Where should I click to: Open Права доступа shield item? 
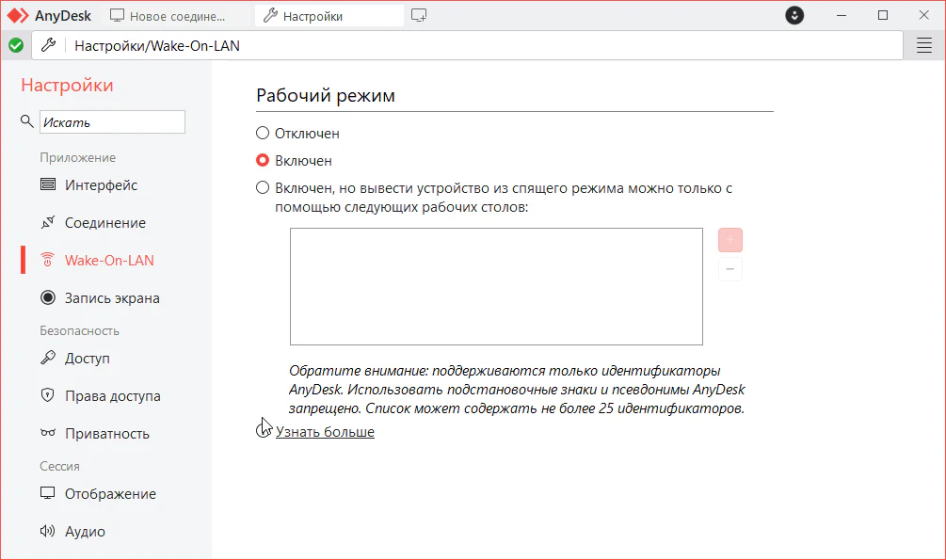[112, 396]
